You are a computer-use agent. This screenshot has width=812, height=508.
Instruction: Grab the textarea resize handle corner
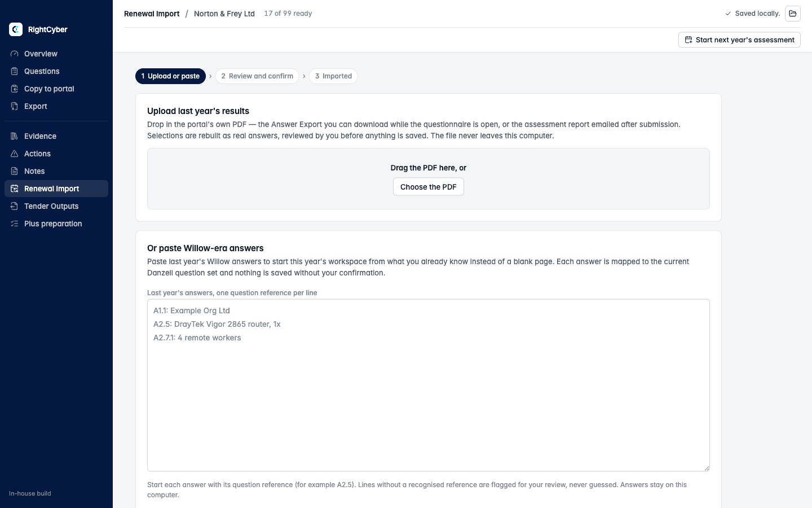pos(706,467)
